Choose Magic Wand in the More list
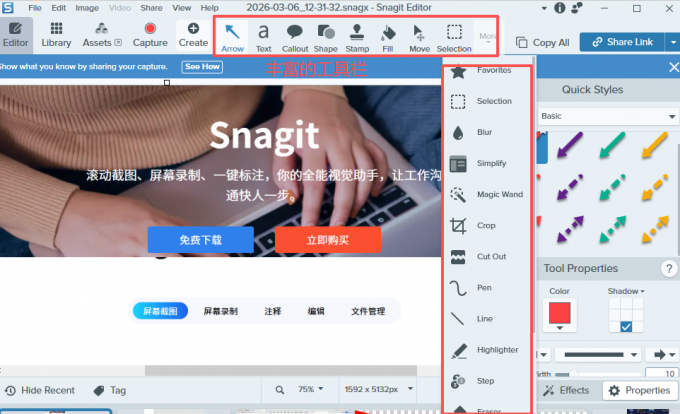680x414 pixels. (x=487, y=195)
